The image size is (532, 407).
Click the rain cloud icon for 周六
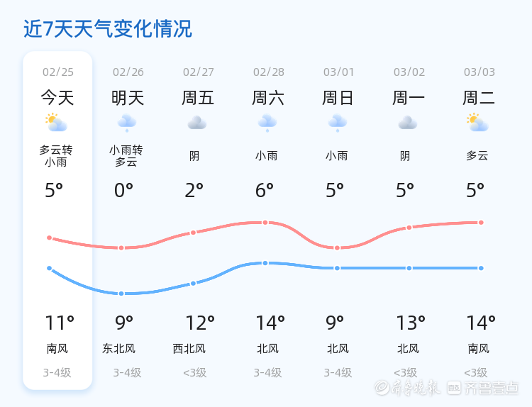click(x=267, y=123)
